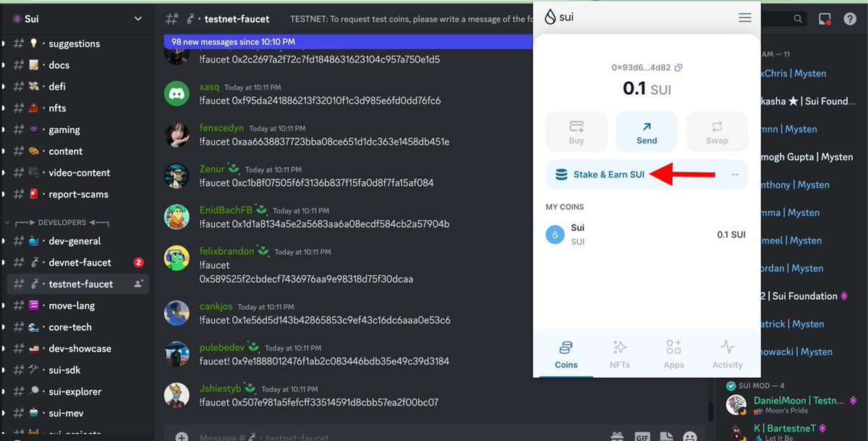
Task: Click the TESTNET channel topic text
Action: coord(412,19)
